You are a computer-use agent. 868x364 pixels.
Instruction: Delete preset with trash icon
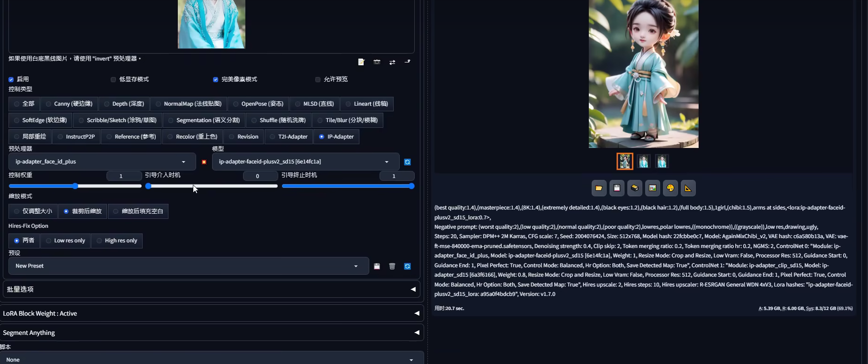pos(392,266)
